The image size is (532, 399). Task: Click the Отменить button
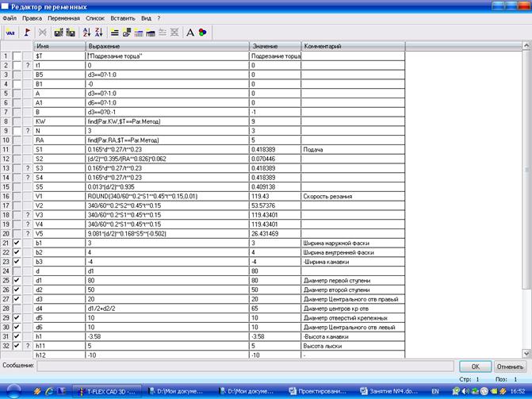(510, 366)
